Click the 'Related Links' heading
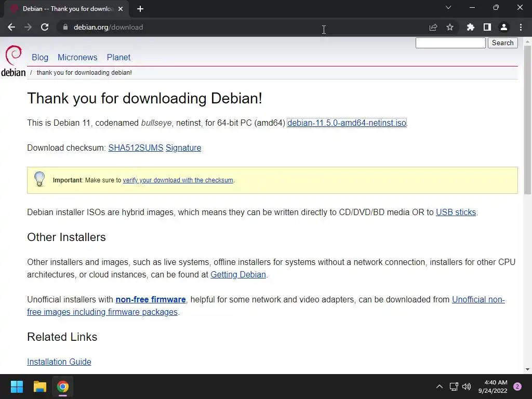532x399 pixels. [x=62, y=337]
